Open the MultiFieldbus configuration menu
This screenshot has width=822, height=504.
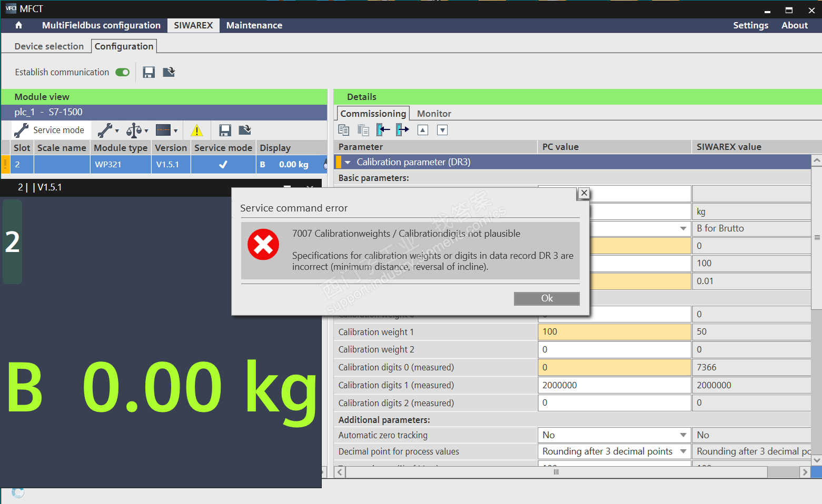[x=101, y=25]
